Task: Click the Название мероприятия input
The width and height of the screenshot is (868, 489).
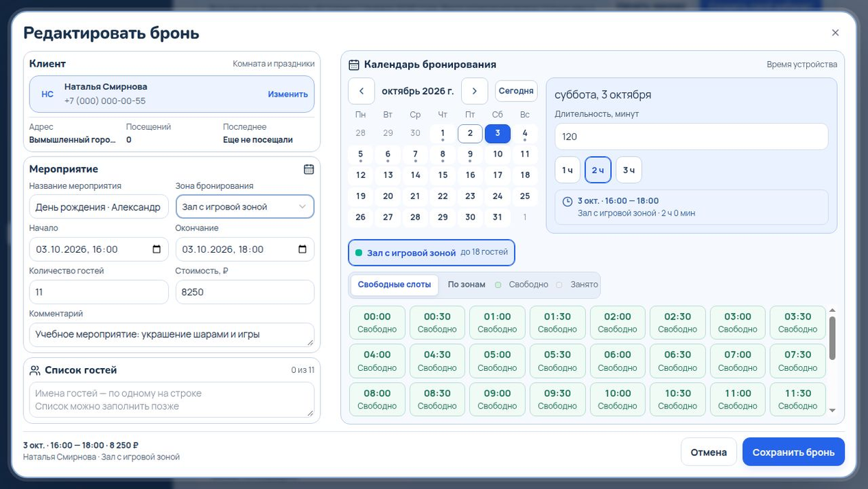Action: tap(99, 207)
